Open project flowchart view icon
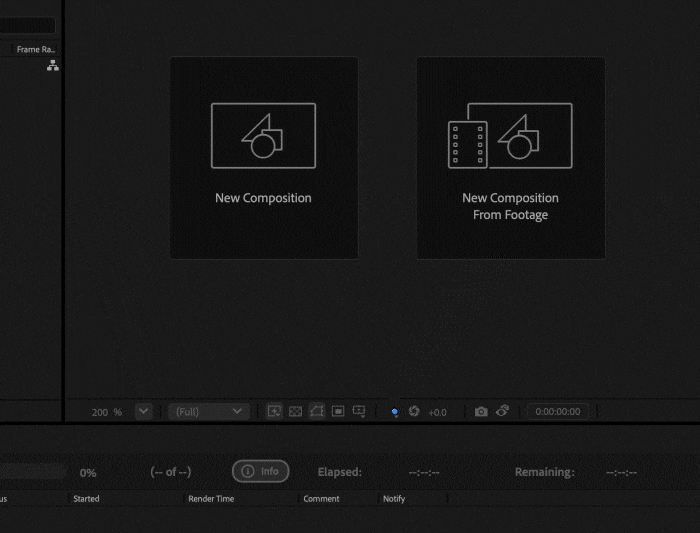The width and height of the screenshot is (700, 533). click(x=52, y=66)
